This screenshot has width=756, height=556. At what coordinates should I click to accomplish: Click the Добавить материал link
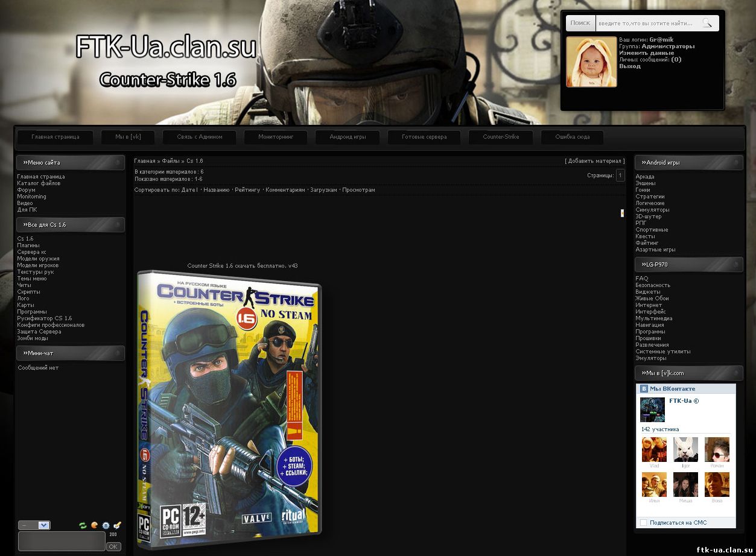click(x=594, y=161)
